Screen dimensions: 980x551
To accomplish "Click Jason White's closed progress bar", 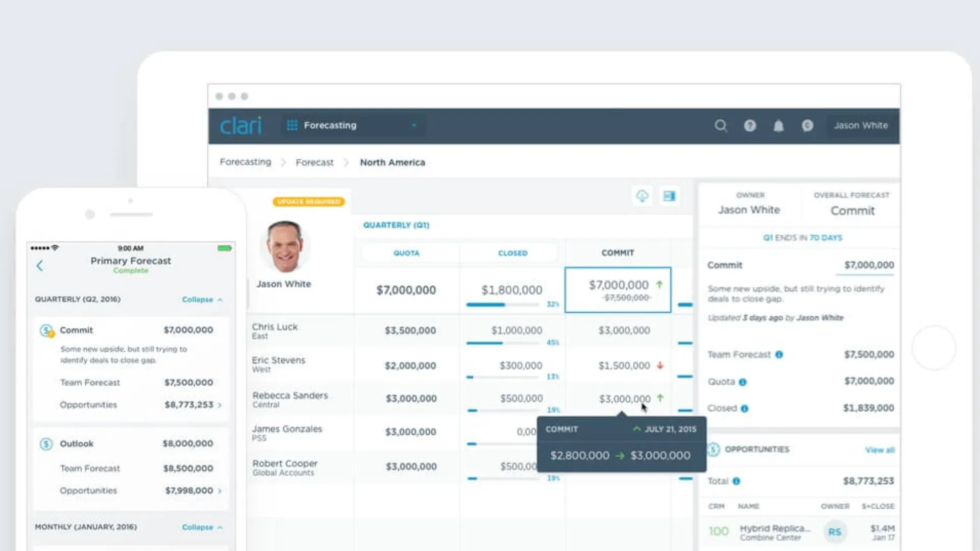I will pos(502,305).
